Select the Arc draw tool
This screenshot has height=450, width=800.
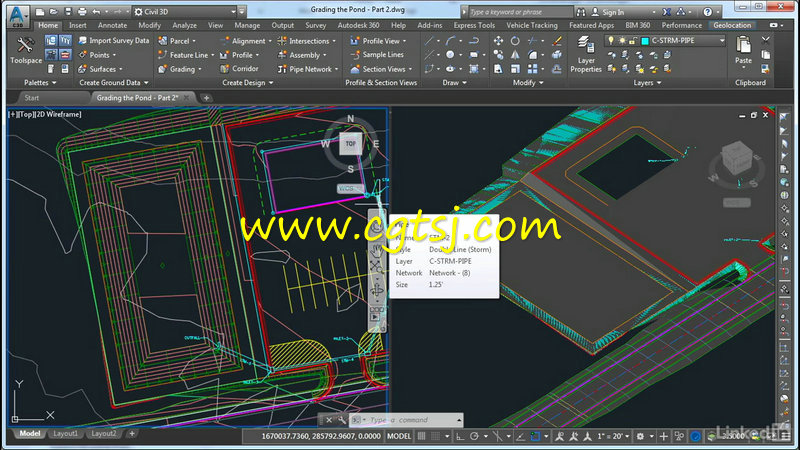pyautogui.click(x=450, y=41)
